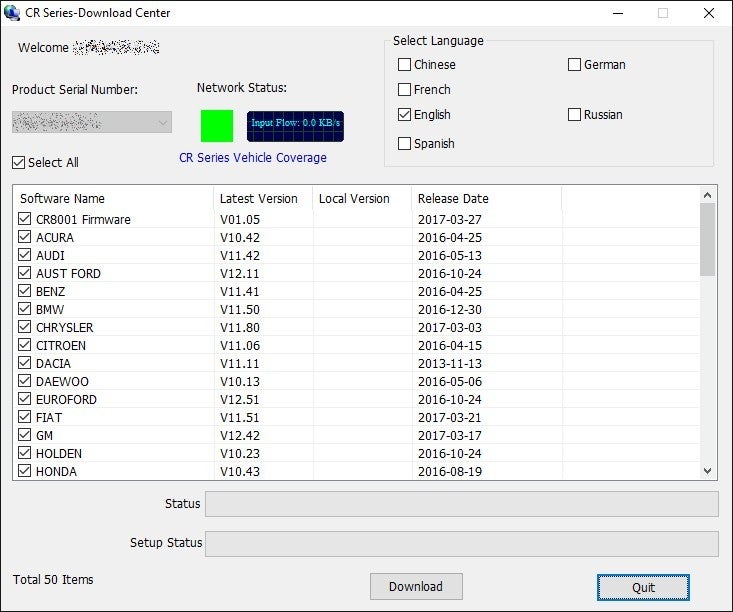Uncheck the HOLDEN row checkbox
Screen dimensions: 733x612
click(24, 453)
